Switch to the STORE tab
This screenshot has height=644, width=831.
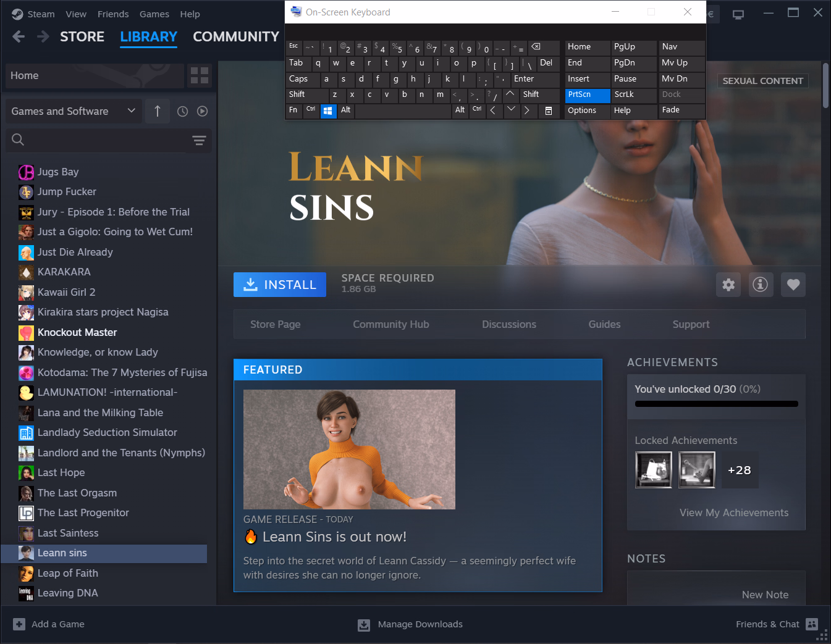82,37
